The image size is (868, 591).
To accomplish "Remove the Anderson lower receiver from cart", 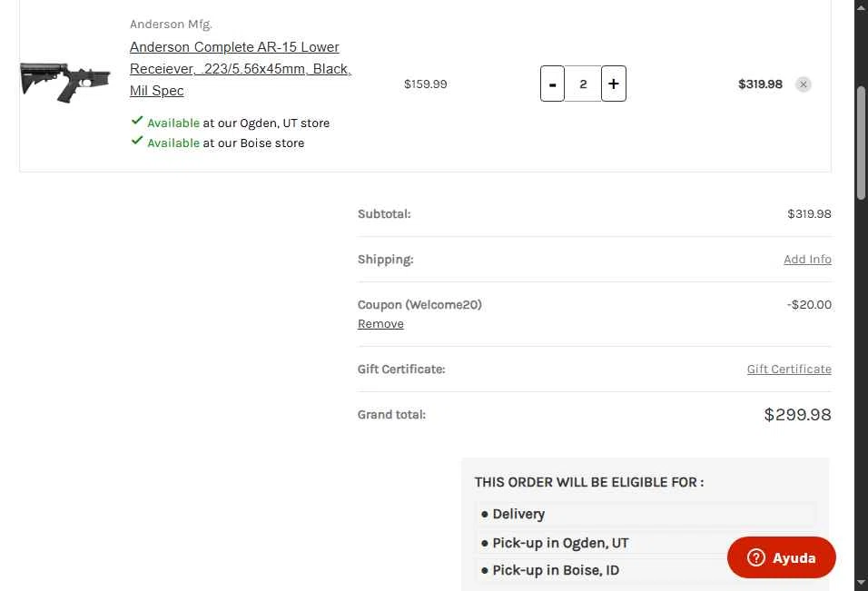I will pos(804,84).
